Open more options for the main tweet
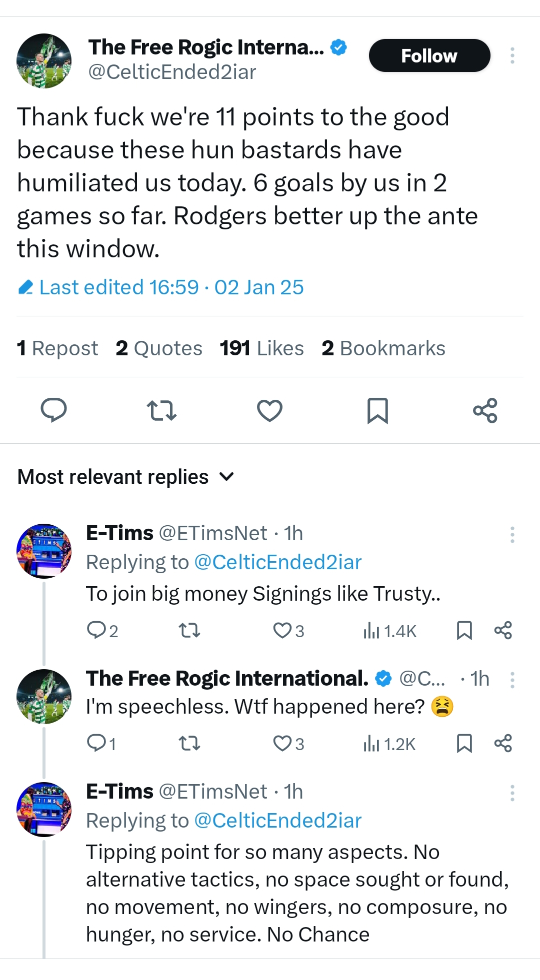The image size is (540, 980). [x=512, y=55]
